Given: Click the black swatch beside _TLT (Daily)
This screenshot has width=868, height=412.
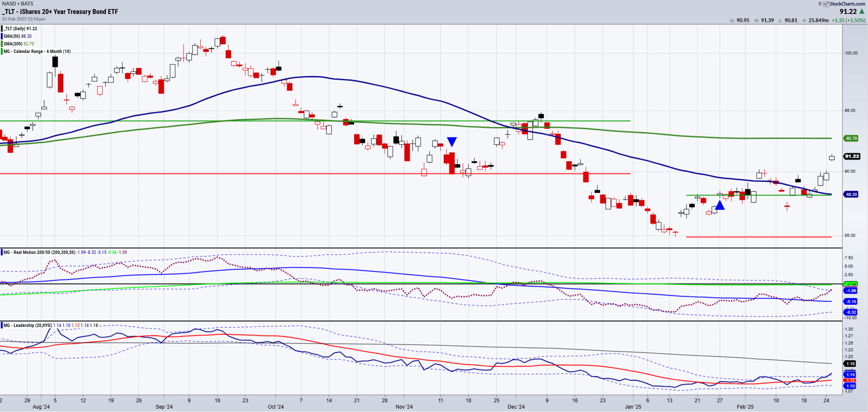Looking at the screenshot, I should (x=2, y=29).
